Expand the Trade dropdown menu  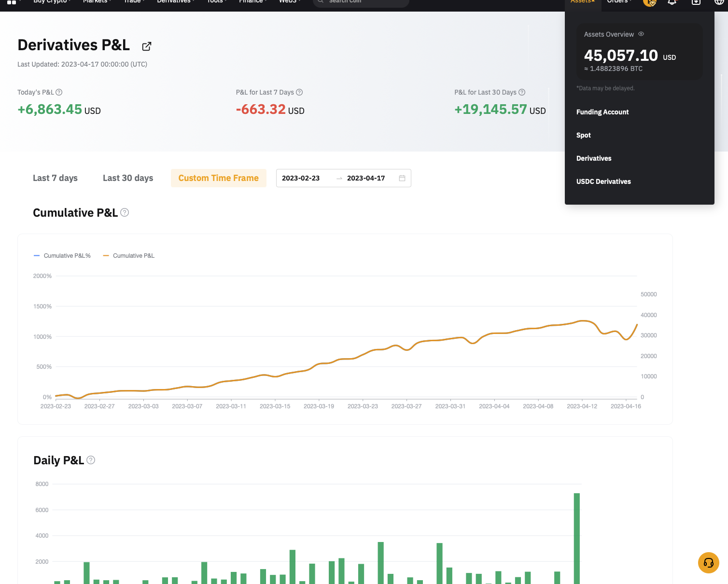pyautogui.click(x=134, y=1)
